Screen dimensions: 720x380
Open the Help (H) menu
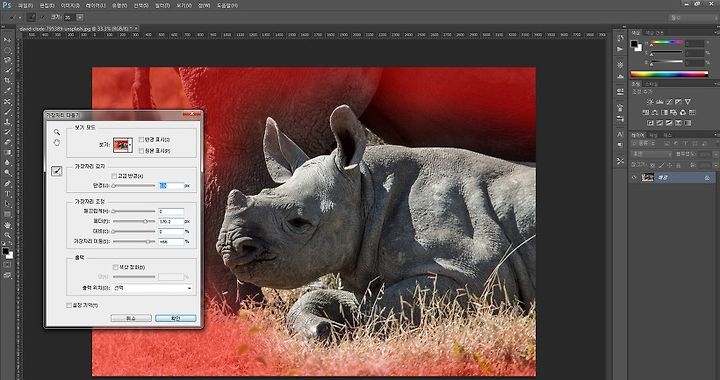point(227,6)
